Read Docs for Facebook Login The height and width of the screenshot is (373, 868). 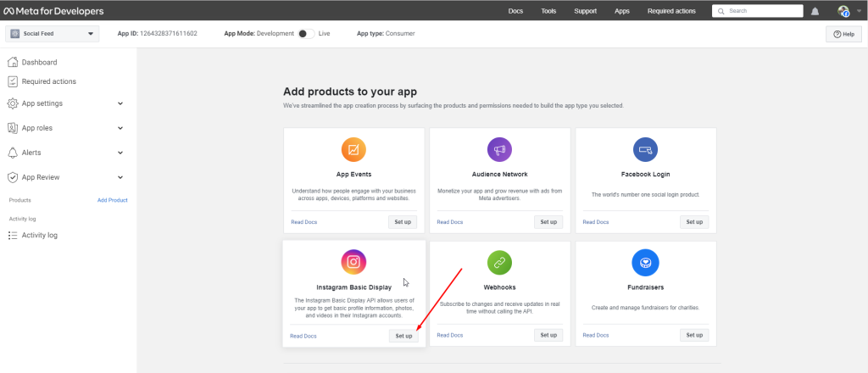point(596,222)
